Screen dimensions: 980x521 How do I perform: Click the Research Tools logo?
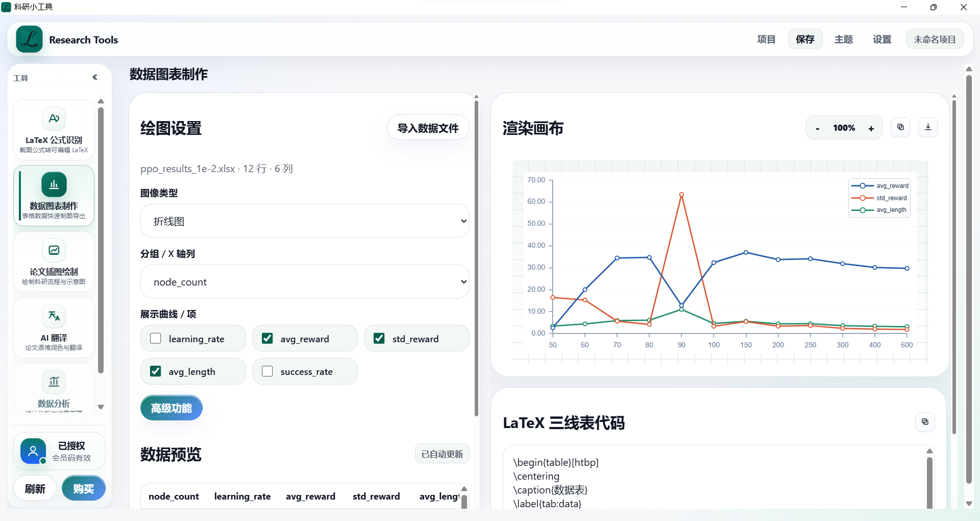pos(30,39)
